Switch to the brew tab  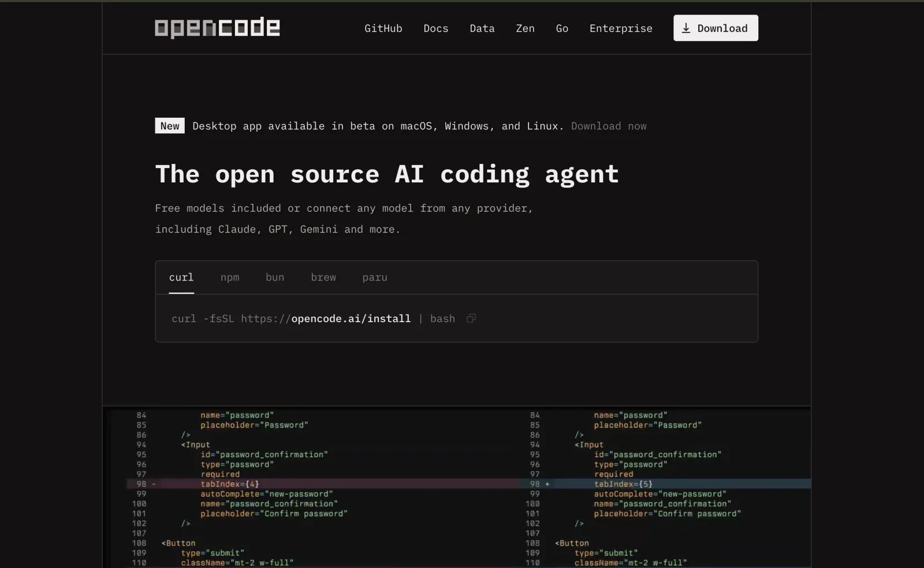(x=323, y=278)
